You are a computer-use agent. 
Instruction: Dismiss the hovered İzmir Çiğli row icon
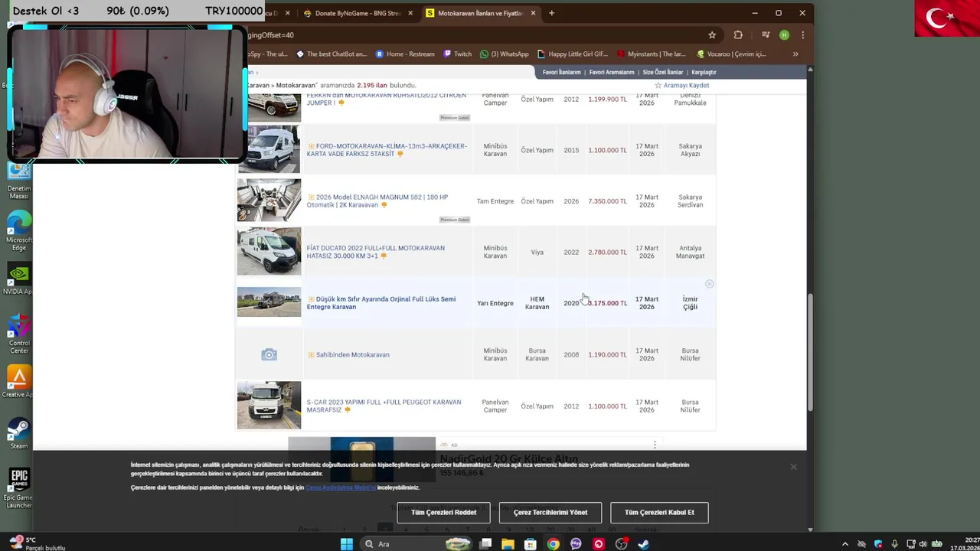[710, 284]
